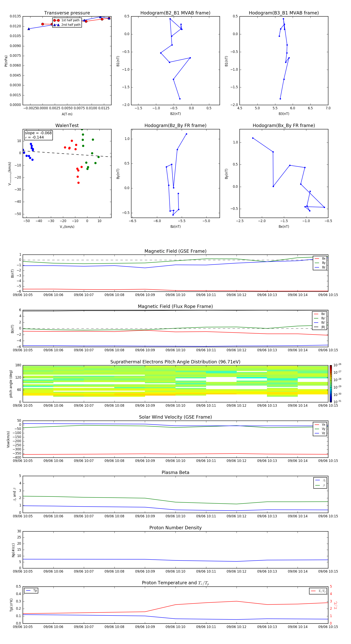Click the By' legend entry in Flux Rope plot
This screenshot has height=644, width=351.
(320, 318)
